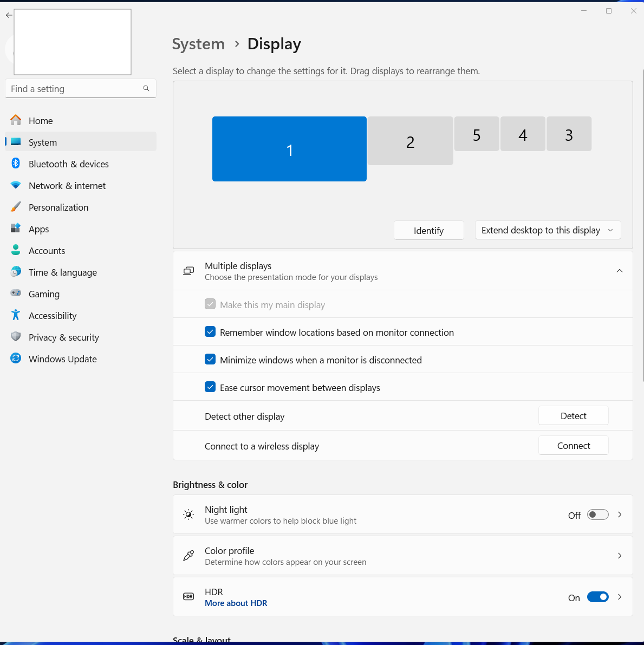Select Personalization in the sidebar
The image size is (644, 645).
tap(81, 207)
